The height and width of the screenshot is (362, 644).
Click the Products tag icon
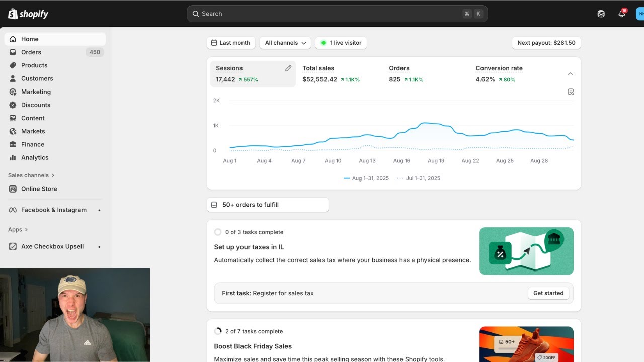coord(13,65)
